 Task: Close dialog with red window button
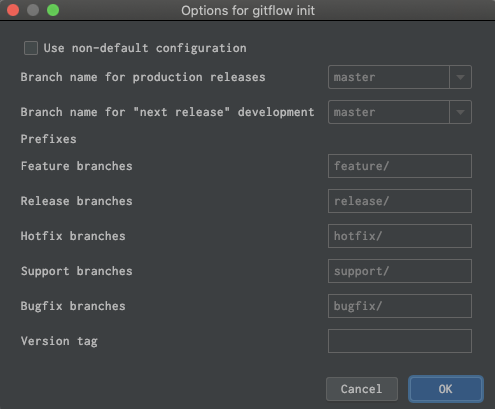click(13, 10)
